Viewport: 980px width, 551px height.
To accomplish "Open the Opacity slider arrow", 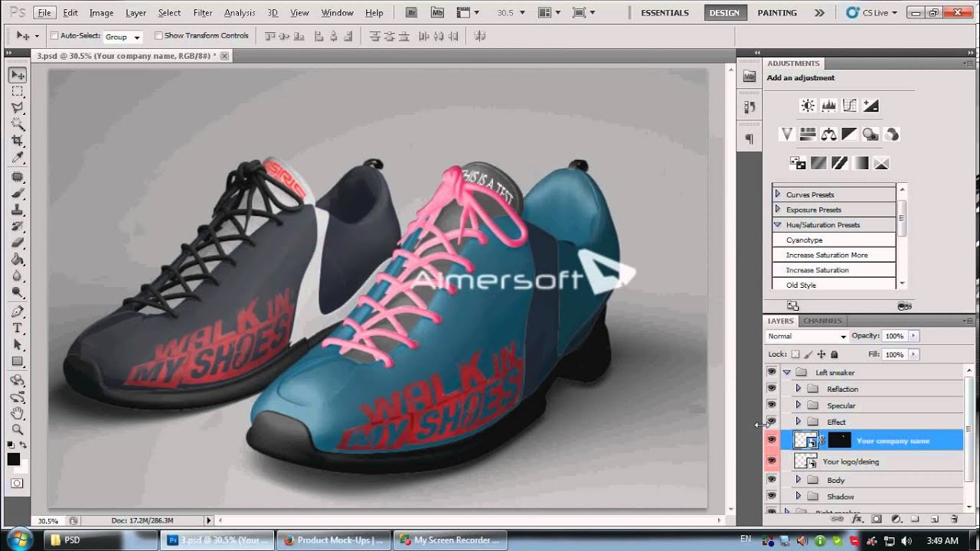I will pos(913,336).
